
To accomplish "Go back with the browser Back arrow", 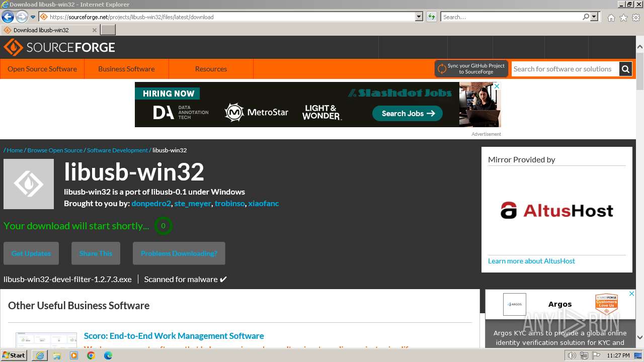I will click(x=8, y=17).
